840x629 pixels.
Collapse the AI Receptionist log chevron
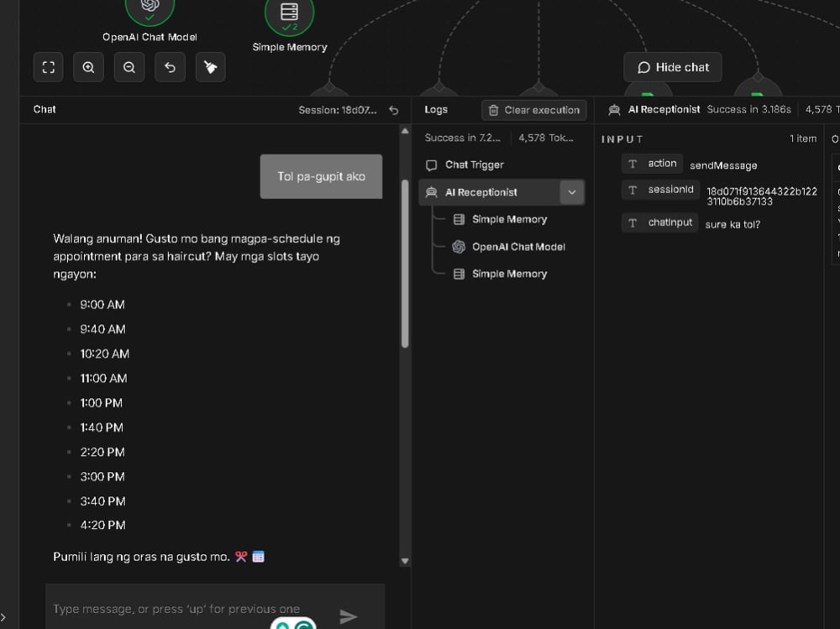point(572,192)
